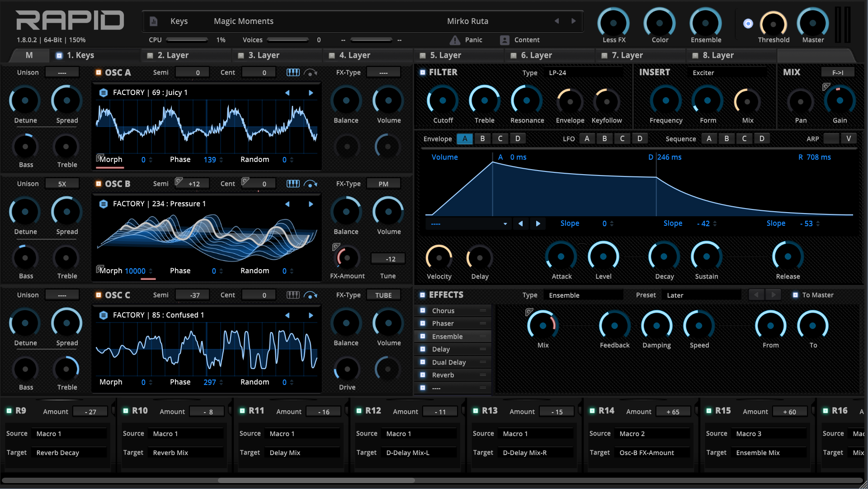Click the modulation tag on Ensemble Mix knob
This screenshot has width=868, height=489.
click(529, 312)
